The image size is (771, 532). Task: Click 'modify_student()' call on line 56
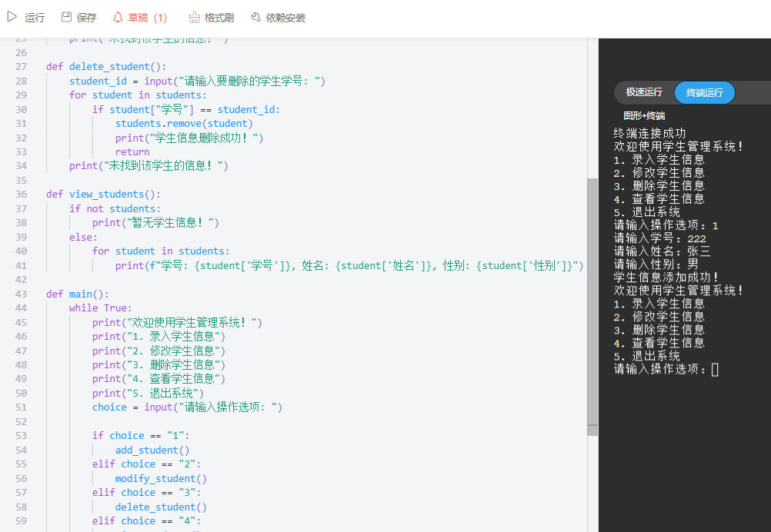coord(161,478)
